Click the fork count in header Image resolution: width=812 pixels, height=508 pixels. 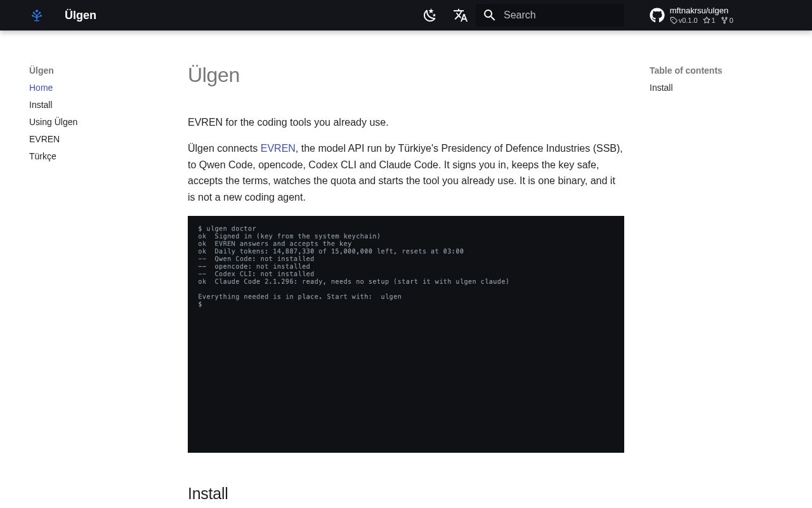pyautogui.click(x=727, y=20)
